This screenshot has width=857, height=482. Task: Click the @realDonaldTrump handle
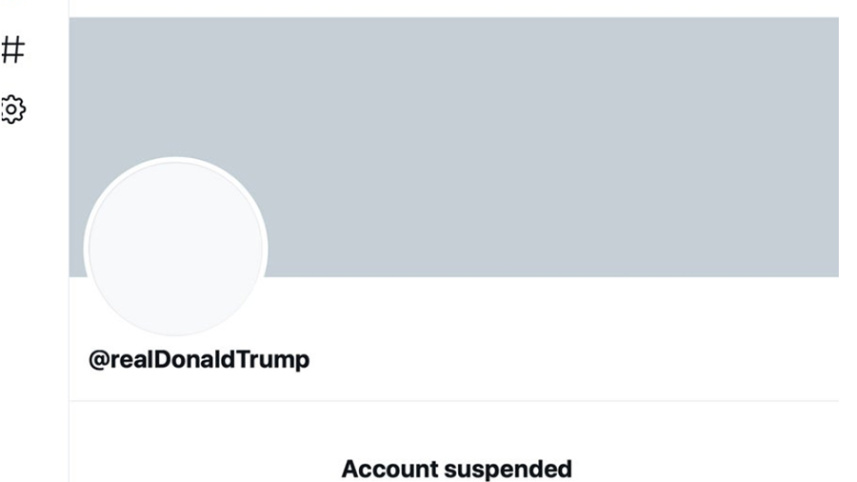point(199,360)
